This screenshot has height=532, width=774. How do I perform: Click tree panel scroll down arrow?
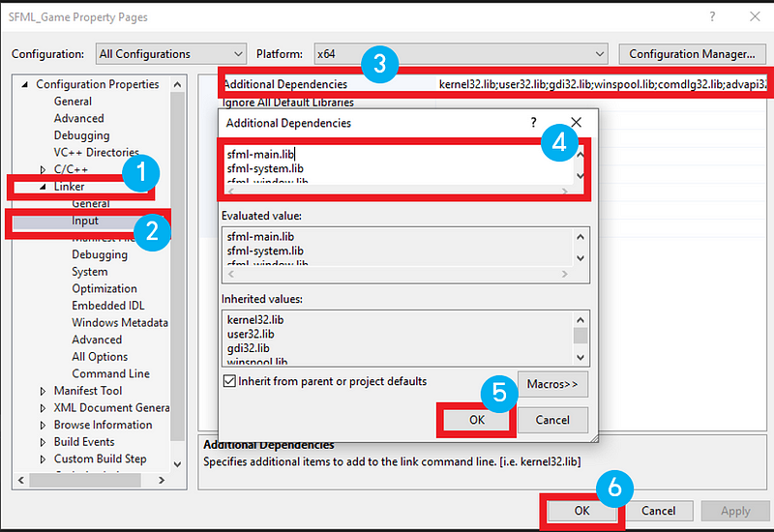[178, 464]
